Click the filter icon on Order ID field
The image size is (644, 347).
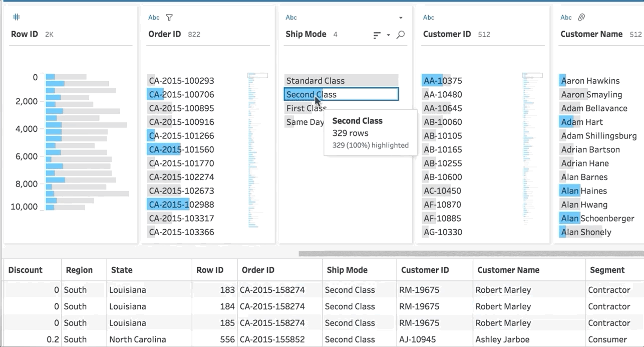169,18
